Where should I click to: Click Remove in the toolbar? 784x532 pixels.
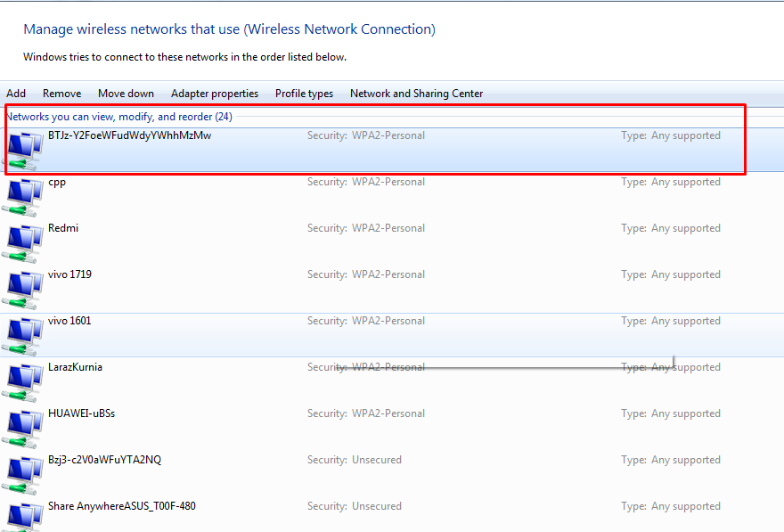61,94
